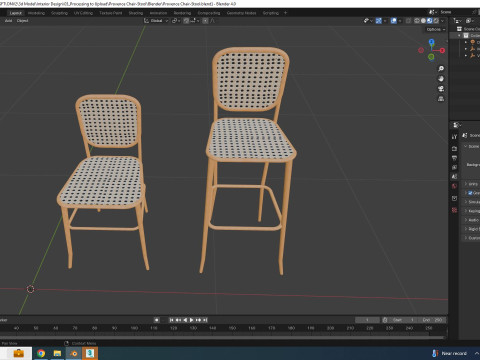Viewport: 480px width, 360px height.
Task: Expand the Keying Sets panel
Action: (x=466, y=211)
